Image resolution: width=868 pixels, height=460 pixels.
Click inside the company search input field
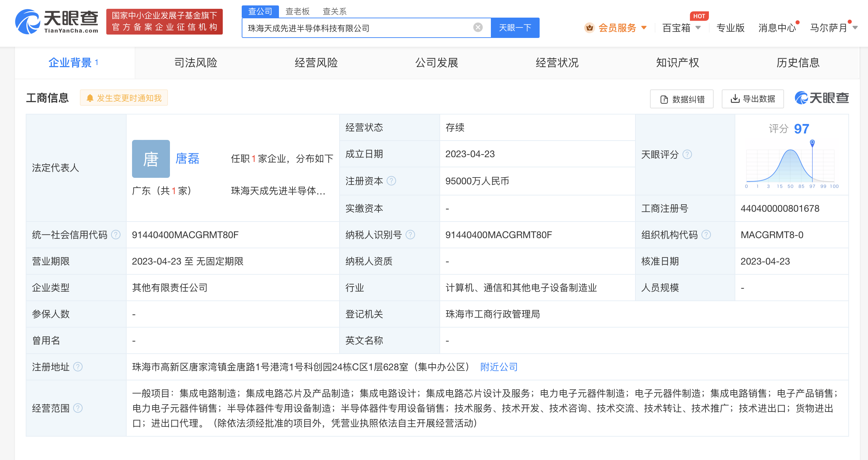tap(355, 27)
